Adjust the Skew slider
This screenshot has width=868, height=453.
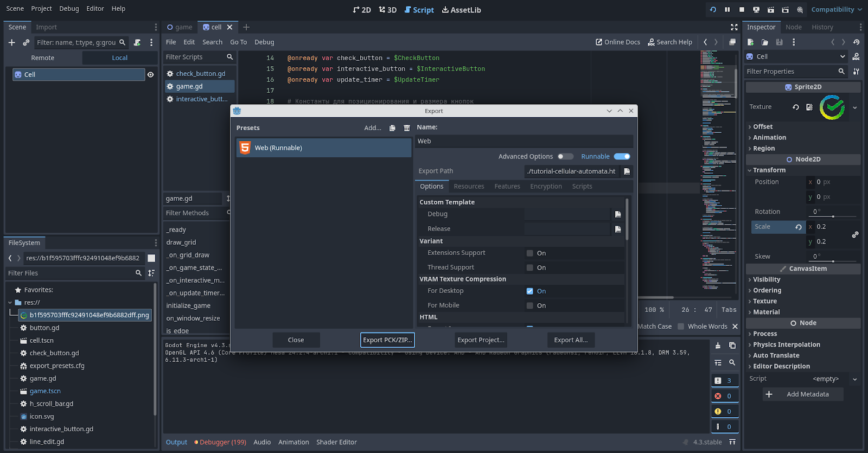tap(833, 261)
